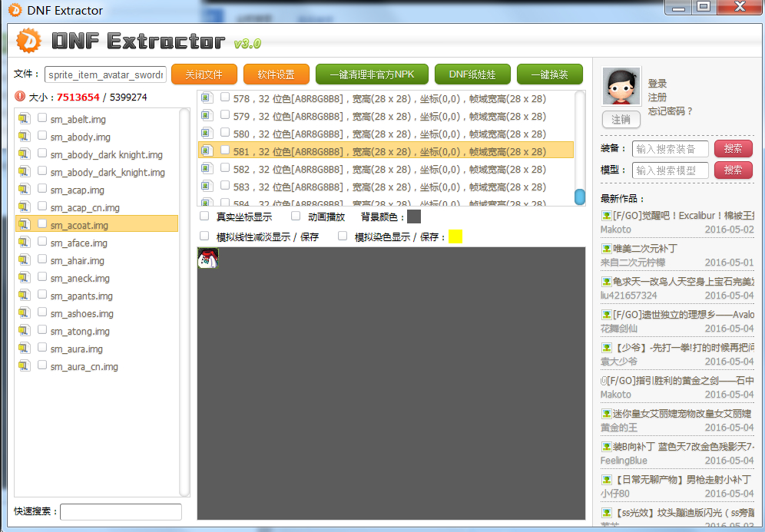
Task: Click the 关闭文件 button
Action: click(204, 74)
